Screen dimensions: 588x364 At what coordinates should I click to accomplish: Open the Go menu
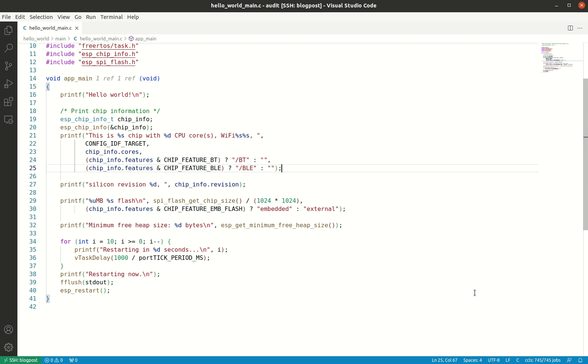click(x=78, y=17)
